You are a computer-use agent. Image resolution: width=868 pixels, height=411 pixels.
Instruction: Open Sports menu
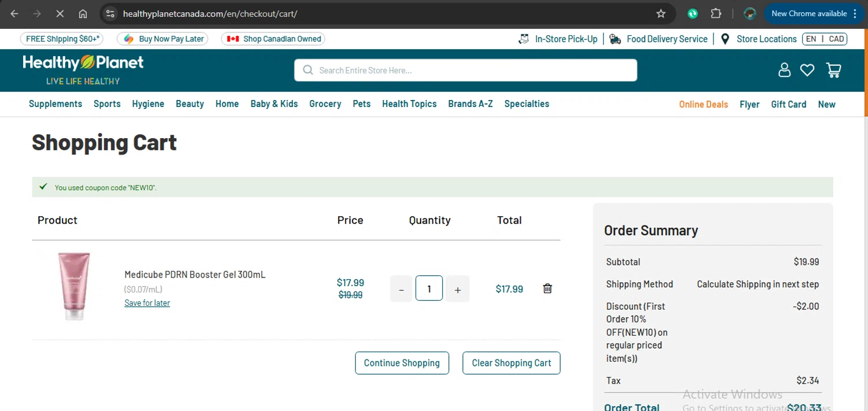pyautogui.click(x=107, y=104)
